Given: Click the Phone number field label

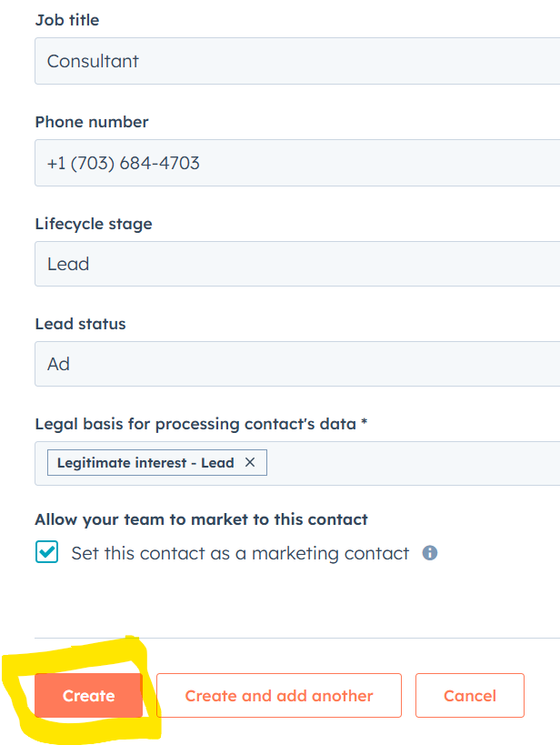Looking at the screenshot, I should [x=92, y=122].
